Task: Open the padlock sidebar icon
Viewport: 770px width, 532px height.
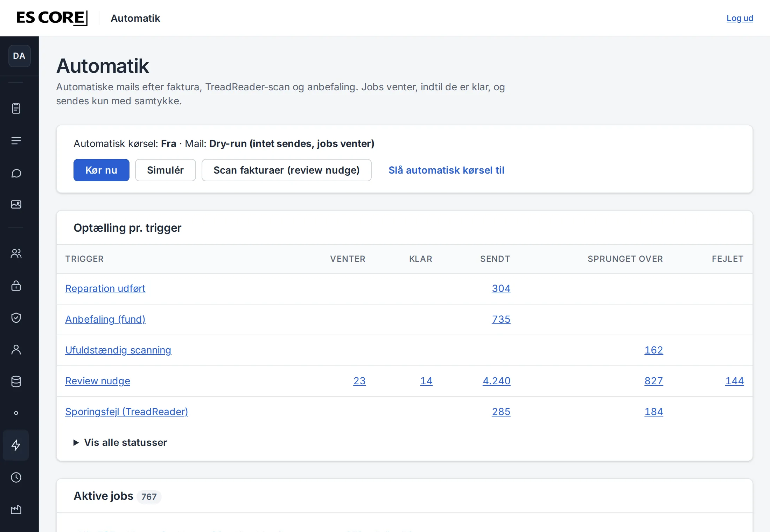Action: click(x=16, y=286)
